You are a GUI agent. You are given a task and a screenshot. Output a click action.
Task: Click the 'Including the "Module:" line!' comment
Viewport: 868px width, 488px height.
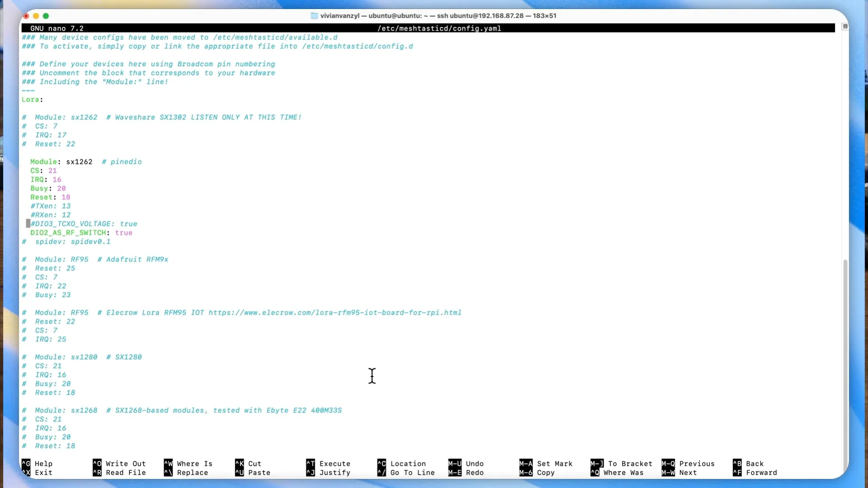95,82
